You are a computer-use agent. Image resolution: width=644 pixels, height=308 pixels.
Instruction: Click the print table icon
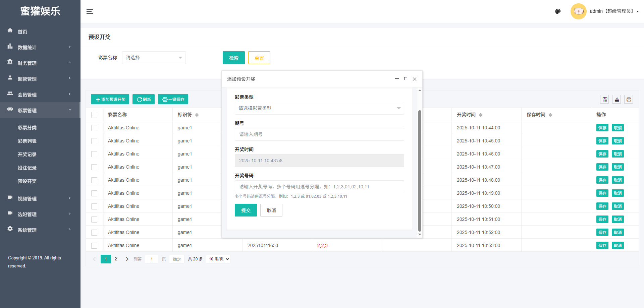pyautogui.click(x=629, y=99)
